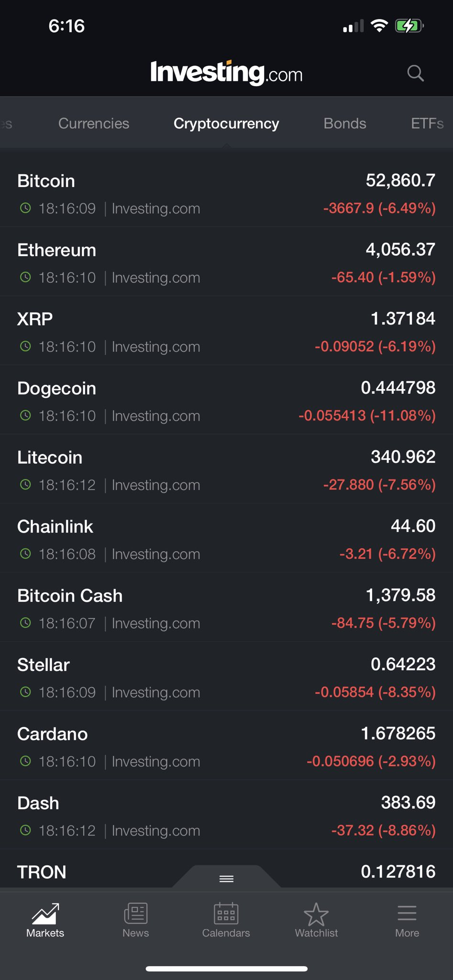This screenshot has width=453, height=980.
Task: Select the ETFs tab
Action: click(427, 123)
